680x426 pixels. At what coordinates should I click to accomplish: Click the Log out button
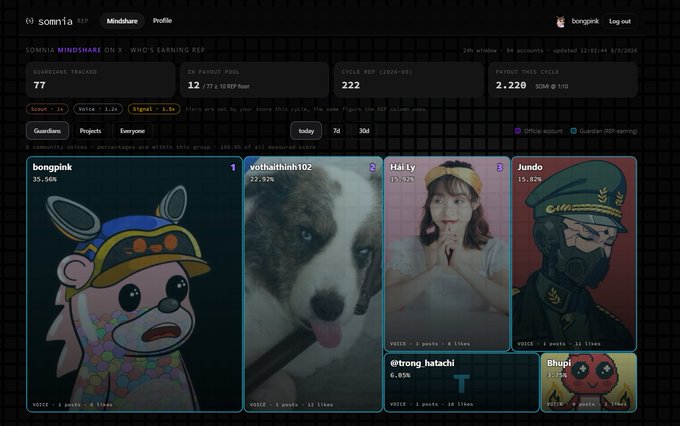coord(620,21)
